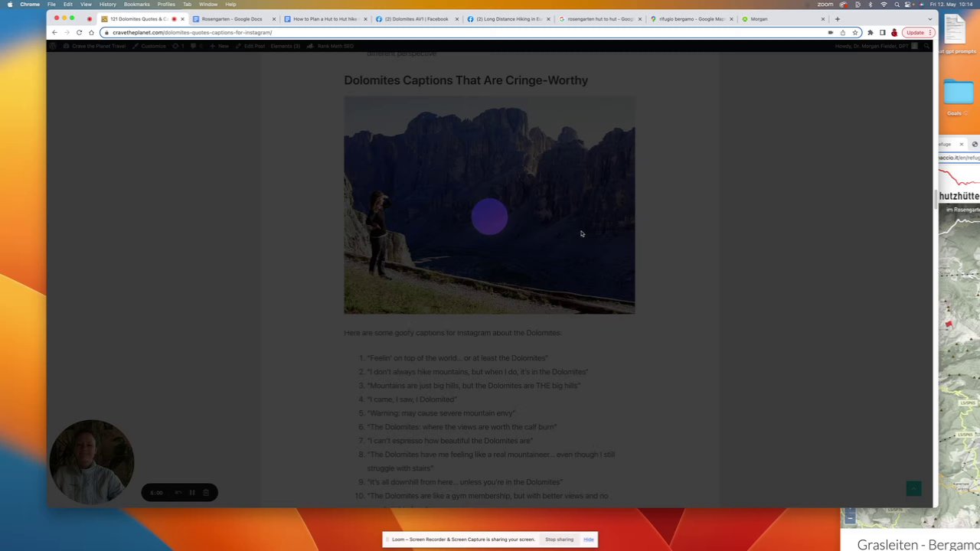Open the blue folder on desktop

960,93
